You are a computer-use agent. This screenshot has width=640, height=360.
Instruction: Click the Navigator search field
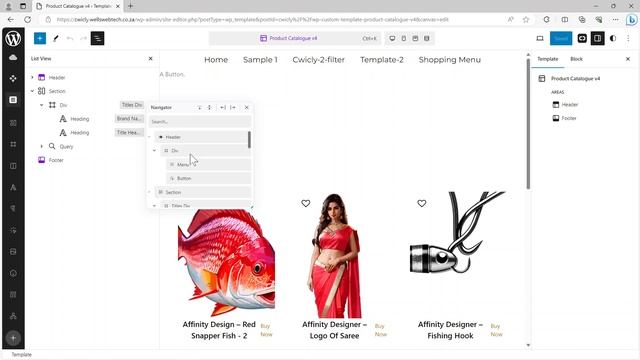click(200, 121)
